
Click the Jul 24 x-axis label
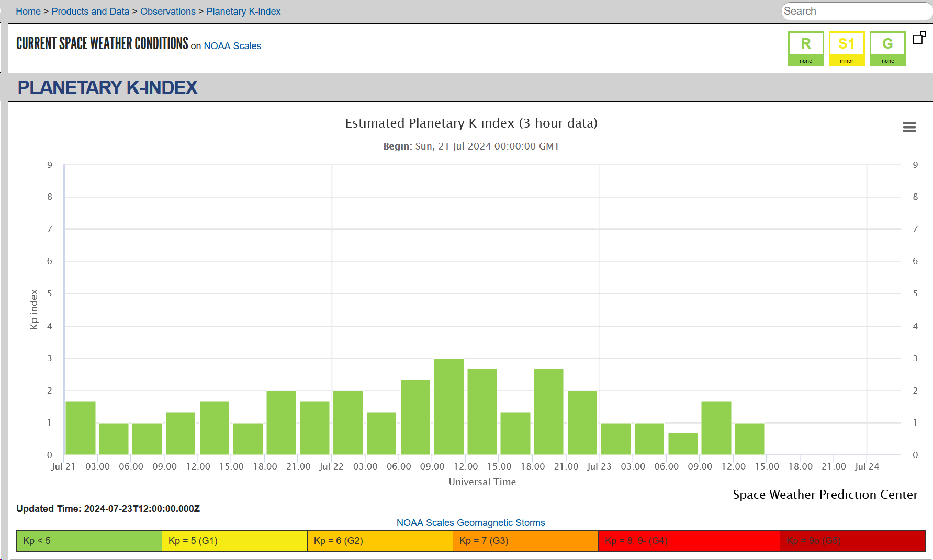[867, 466]
